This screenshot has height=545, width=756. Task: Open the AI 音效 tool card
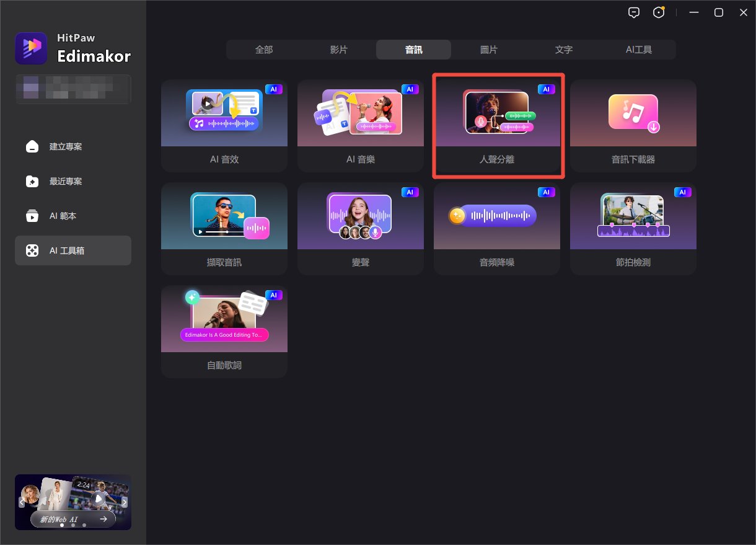point(224,126)
